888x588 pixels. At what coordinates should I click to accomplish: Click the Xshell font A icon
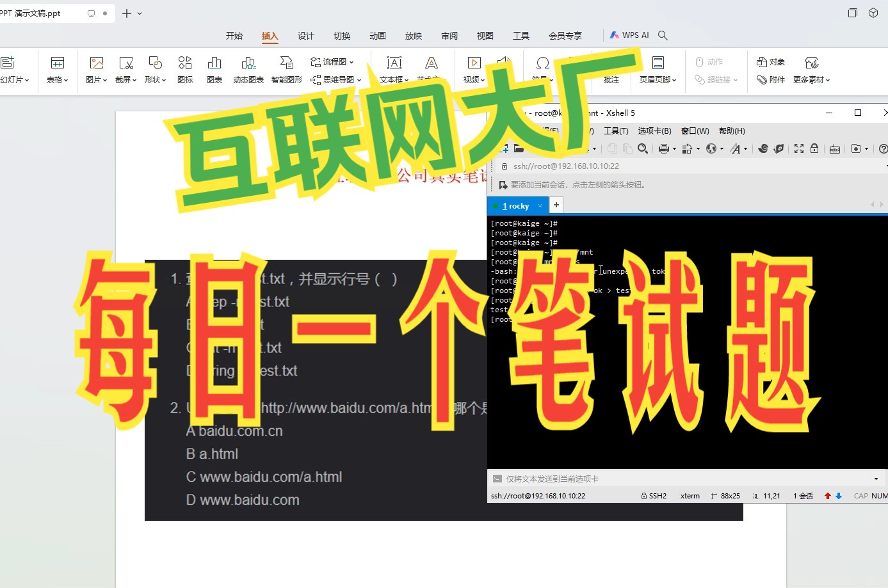click(x=736, y=148)
